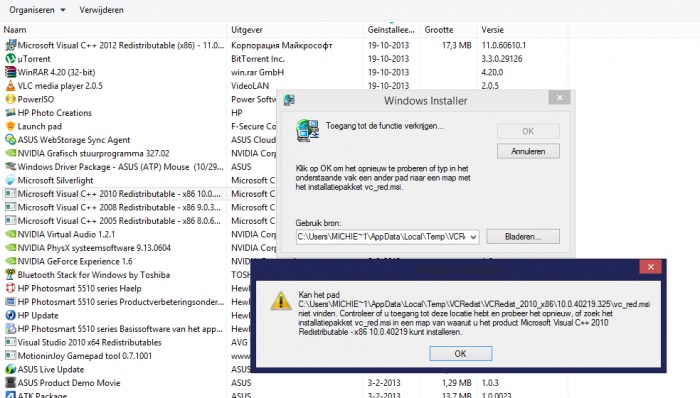Expand the Gebruik bron combo box arrow

pos(473,237)
